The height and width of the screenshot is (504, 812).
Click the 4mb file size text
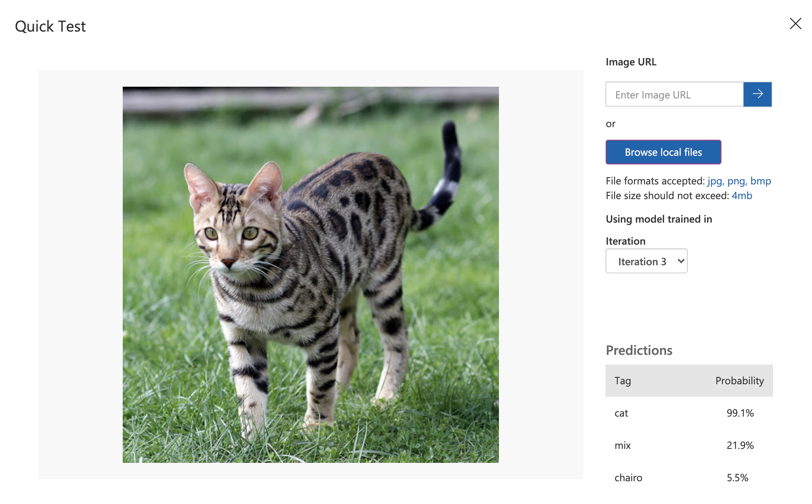(742, 196)
